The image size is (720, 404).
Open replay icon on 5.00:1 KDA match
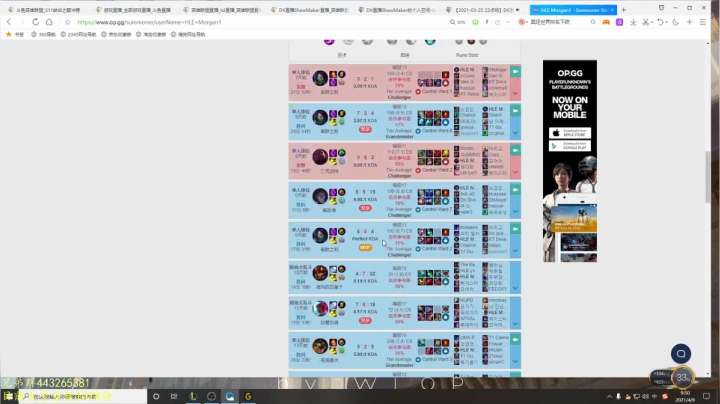(515, 340)
